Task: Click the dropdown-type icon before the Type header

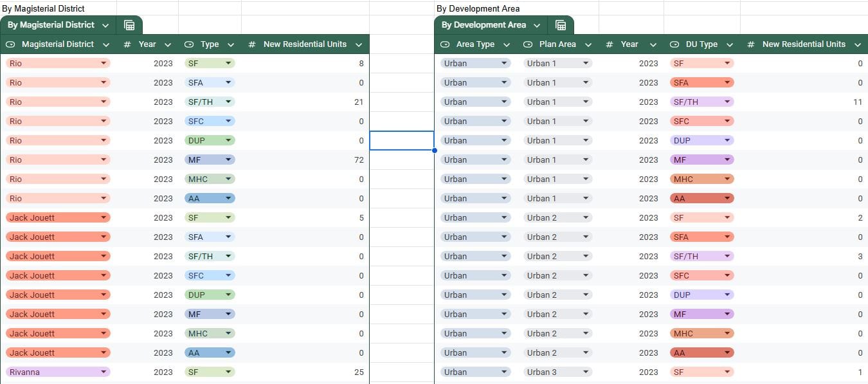Action: [189, 44]
